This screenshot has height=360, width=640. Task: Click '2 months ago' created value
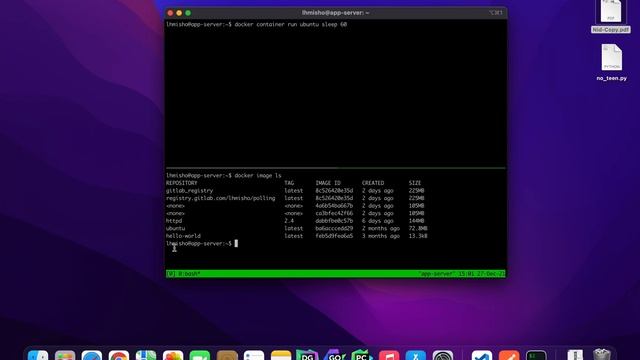point(381,229)
